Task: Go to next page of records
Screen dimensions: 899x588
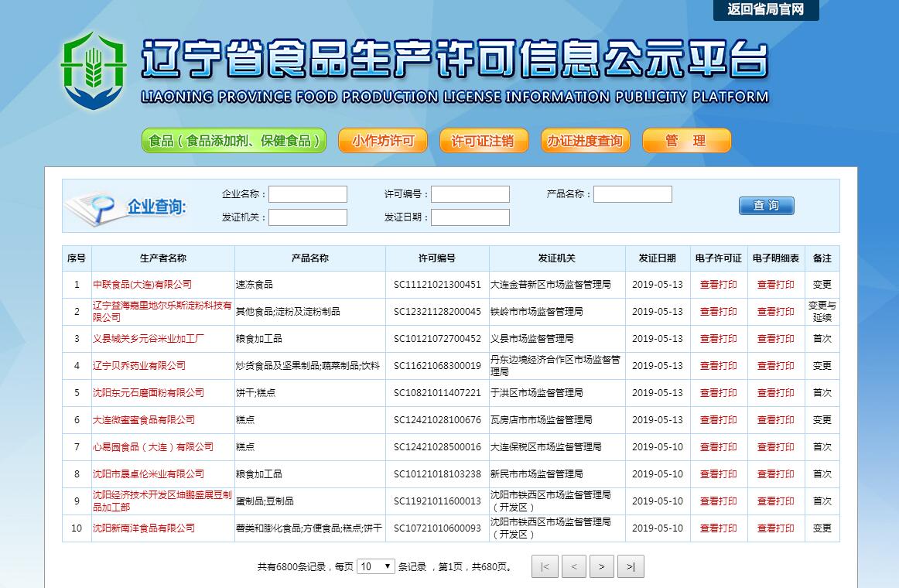Action: point(601,567)
